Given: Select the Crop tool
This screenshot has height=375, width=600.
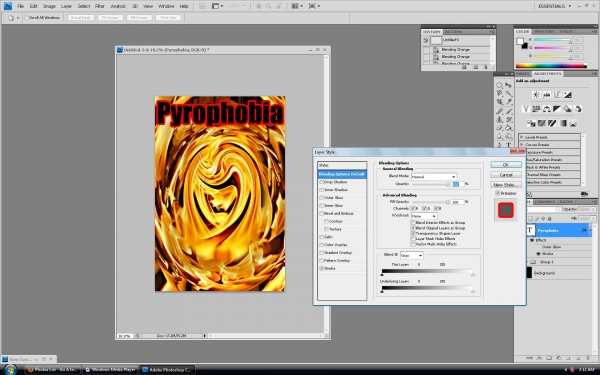Looking at the screenshot, I should coord(500,102).
